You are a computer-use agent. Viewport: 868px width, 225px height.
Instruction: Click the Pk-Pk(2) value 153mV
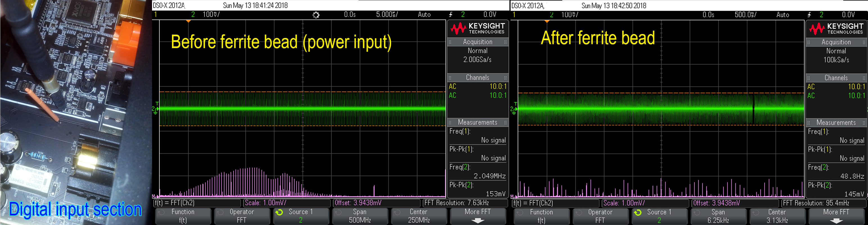click(x=496, y=194)
